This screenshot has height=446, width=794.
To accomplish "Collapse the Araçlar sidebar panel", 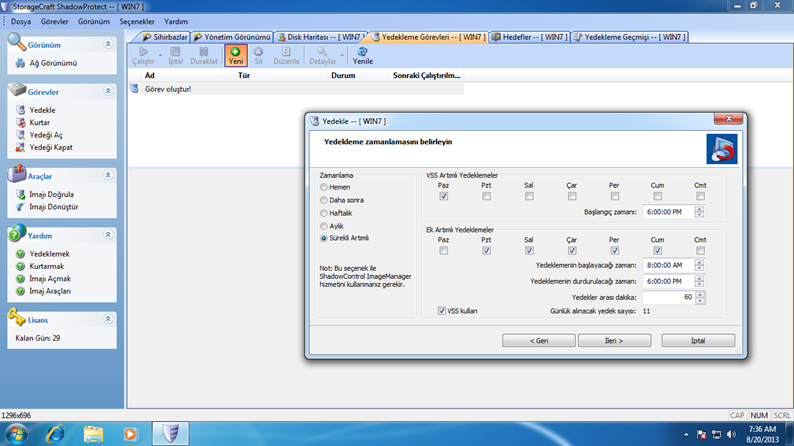I will point(108,175).
